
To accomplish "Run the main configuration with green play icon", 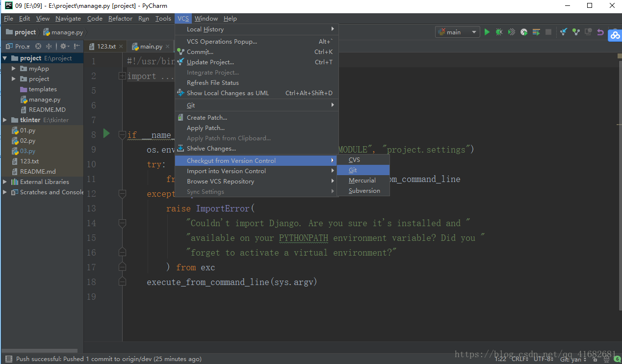I will click(487, 32).
